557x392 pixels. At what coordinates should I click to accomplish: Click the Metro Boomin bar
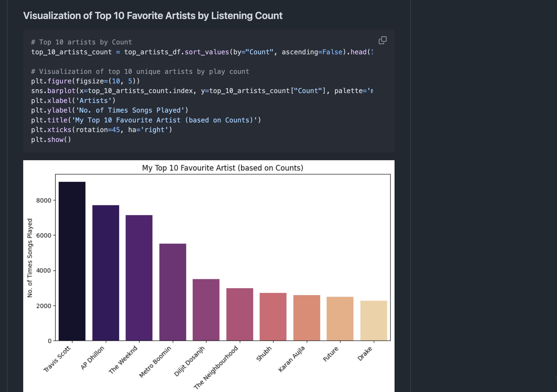[173, 292]
